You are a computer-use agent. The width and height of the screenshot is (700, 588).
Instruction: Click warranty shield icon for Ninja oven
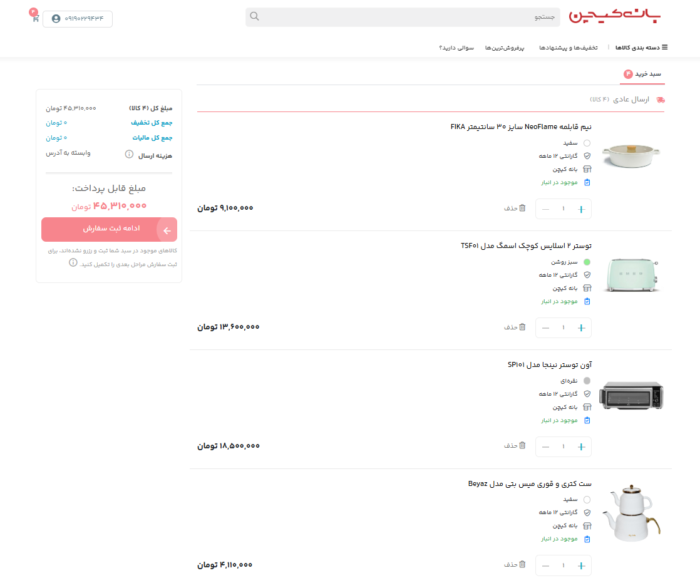coord(587,394)
